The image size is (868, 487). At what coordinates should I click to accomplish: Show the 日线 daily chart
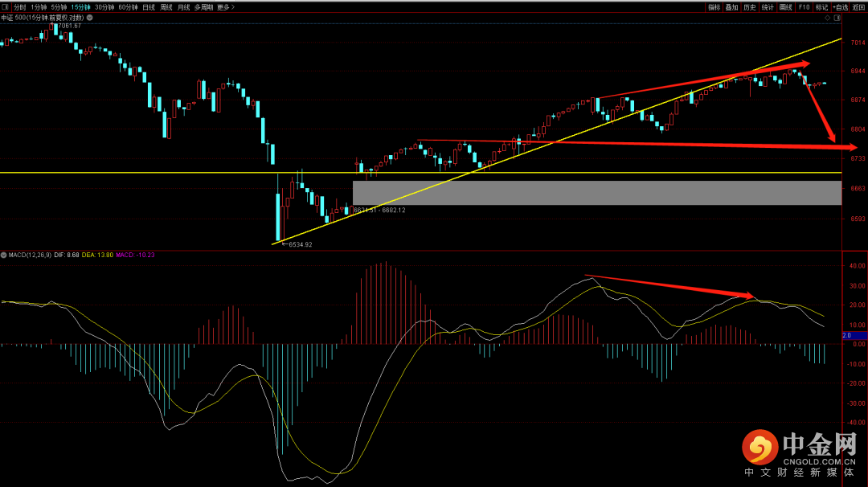click(x=149, y=7)
